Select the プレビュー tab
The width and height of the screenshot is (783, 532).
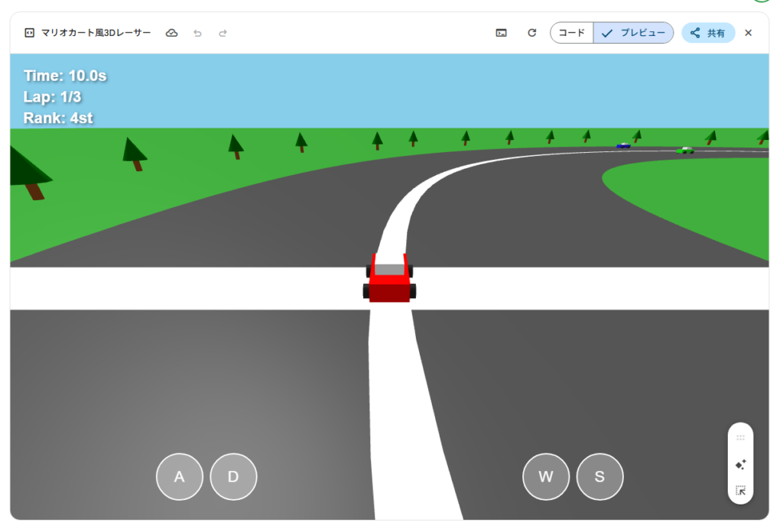point(633,33)
